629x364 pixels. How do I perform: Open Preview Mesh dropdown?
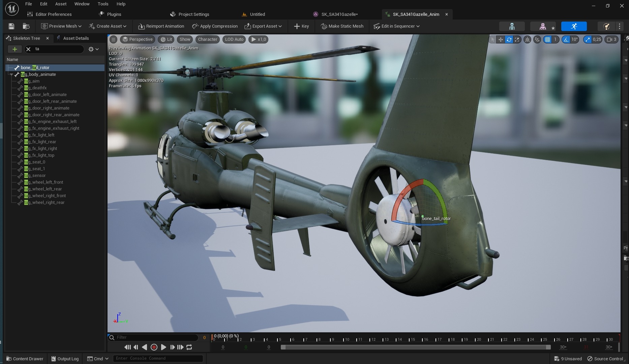61,26
